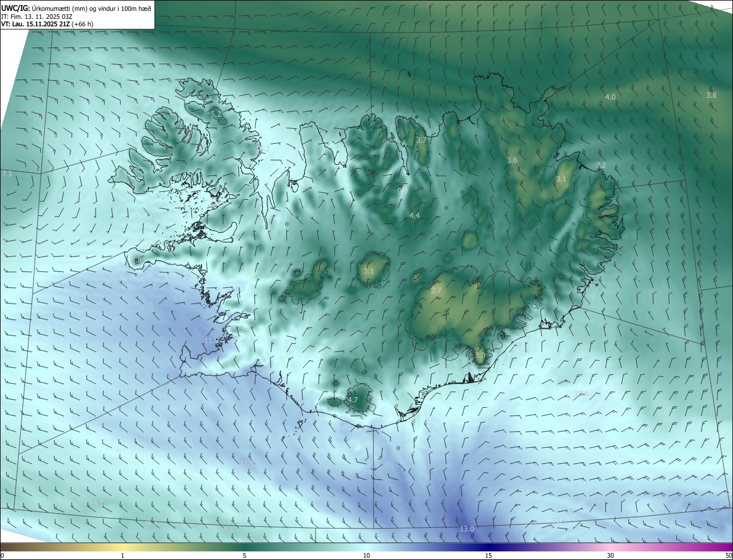Viewport: 733px width, 560px height.
Task: Click the 13.0 value label at the bottom
Action: point(467,529)
